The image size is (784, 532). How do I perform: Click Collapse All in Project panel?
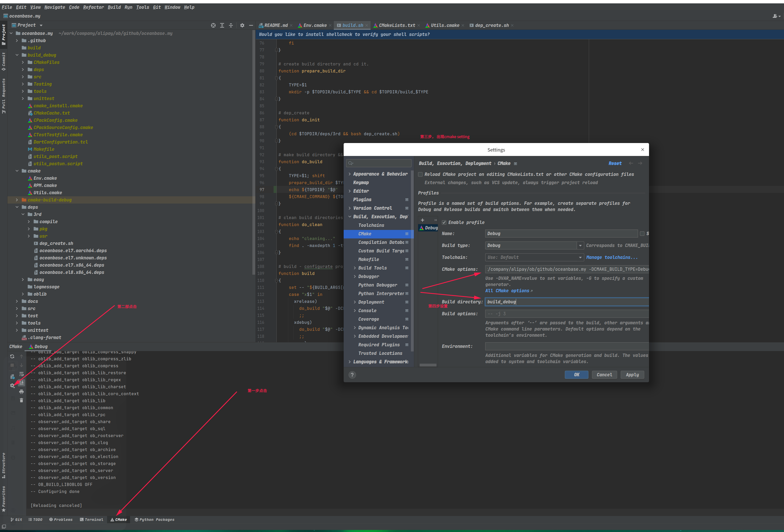click(231, 25)
